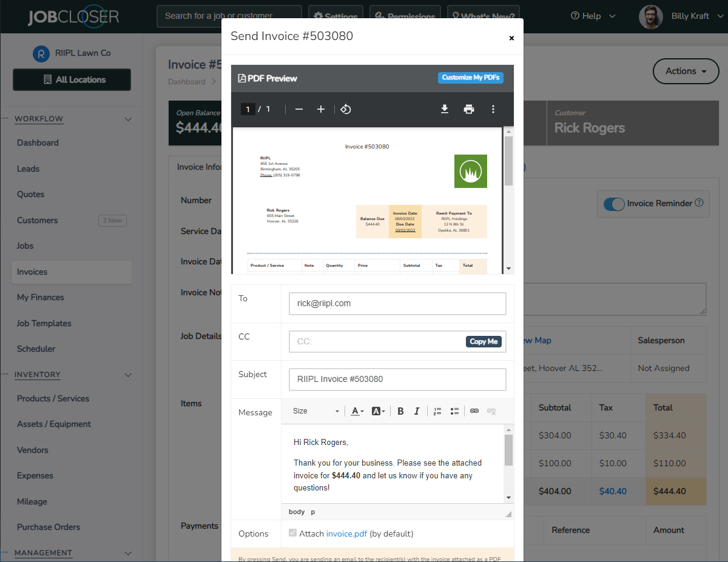This screenshot has height=562, width=728.
Task: Download the invoice PDF from the preview toolbar
Action: click(445, 109)
